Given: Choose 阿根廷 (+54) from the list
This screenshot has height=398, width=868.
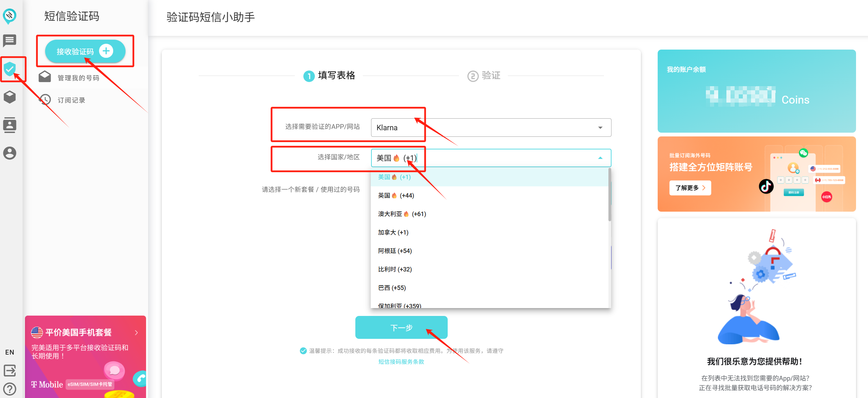Looking at the screenshot, I should coord(490,251).
